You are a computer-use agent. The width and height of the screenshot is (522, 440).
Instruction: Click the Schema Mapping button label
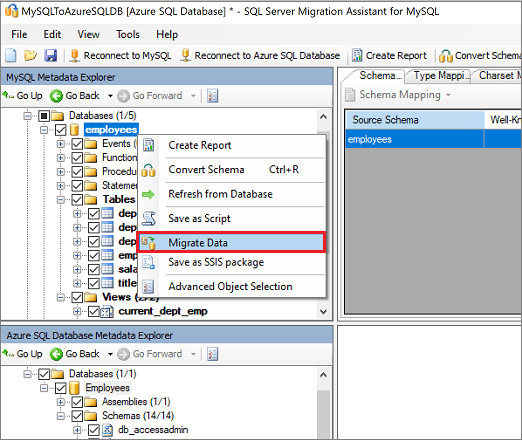[x=400, y=95]
